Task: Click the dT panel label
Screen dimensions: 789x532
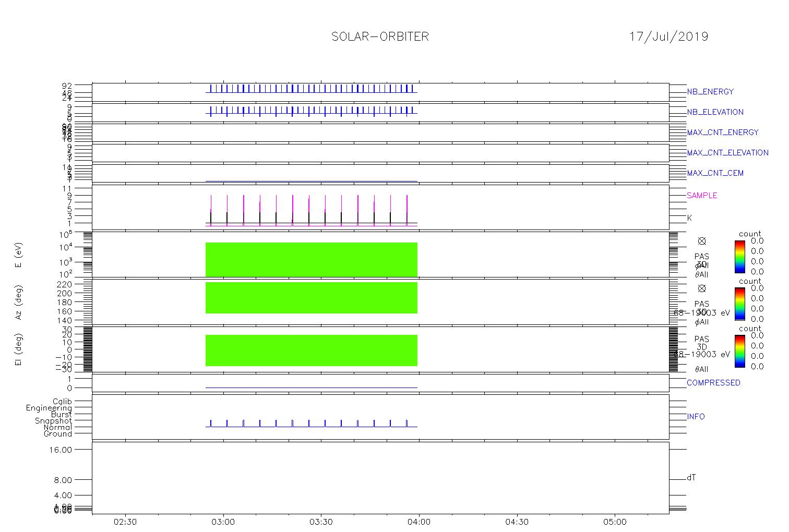Action: coord(691,477)
